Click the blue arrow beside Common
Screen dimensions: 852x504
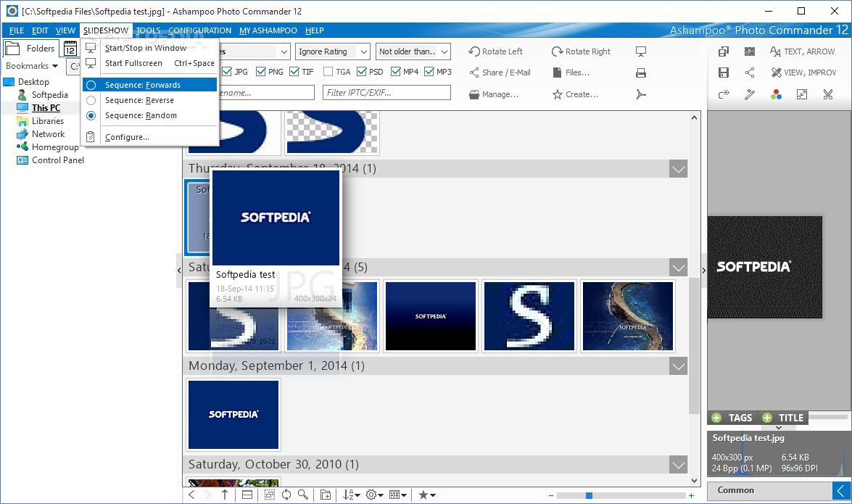click(840, 490)
